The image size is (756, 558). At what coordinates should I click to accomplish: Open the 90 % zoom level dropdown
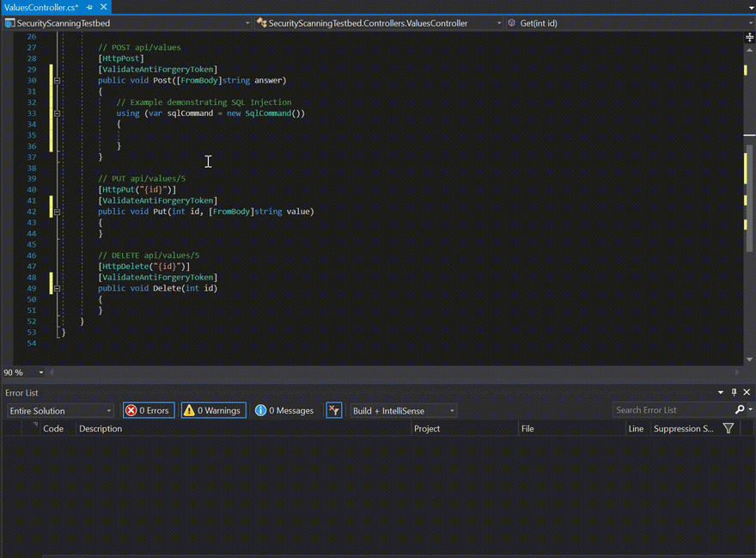click(41, 372)
